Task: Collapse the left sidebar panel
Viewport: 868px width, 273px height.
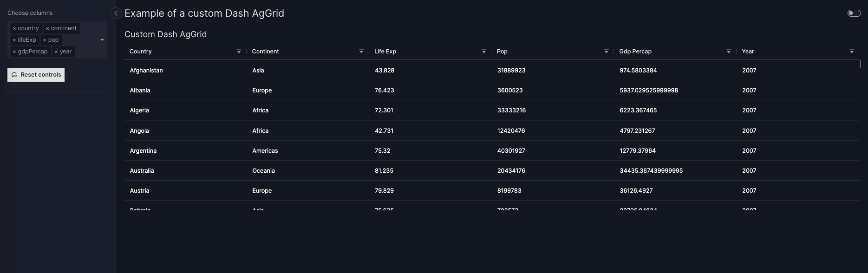Action: point(116,13)
